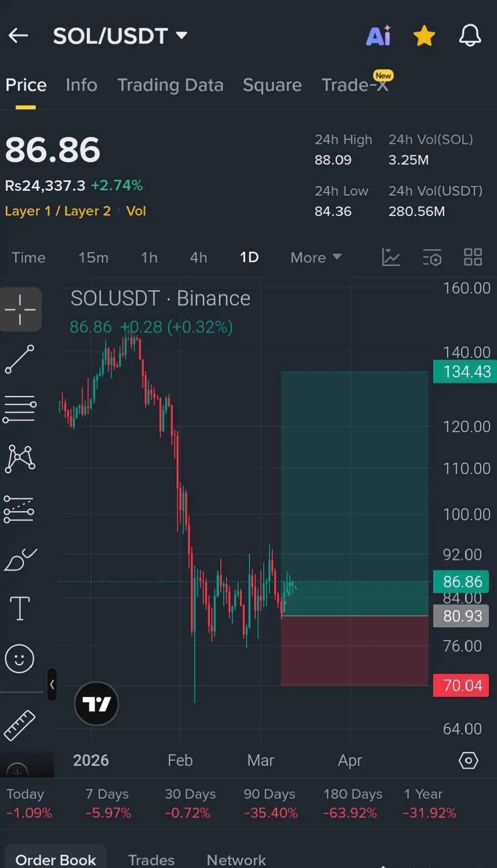Select the Text annotation tool
This screenshot has width=497, height=868.
(20, 609)
